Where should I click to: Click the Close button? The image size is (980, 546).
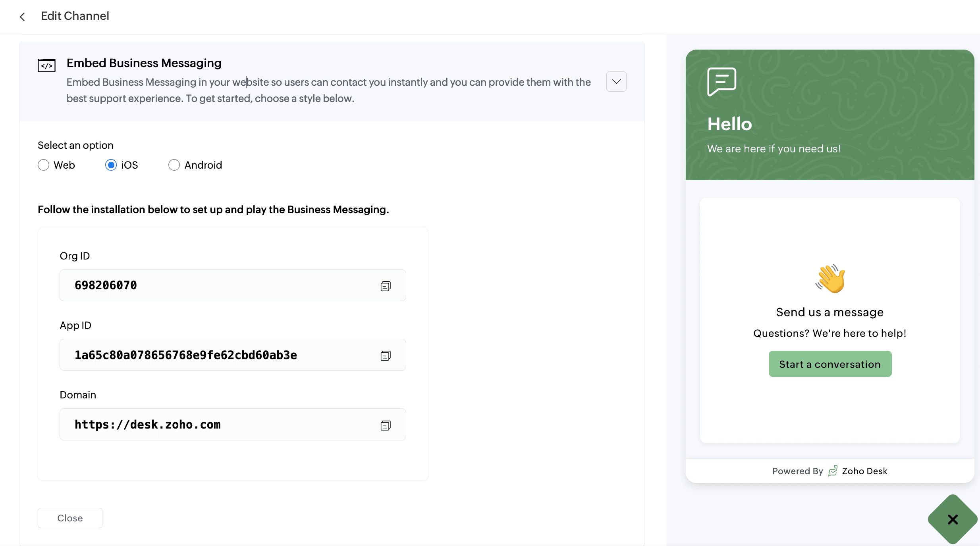click(70, 518)
